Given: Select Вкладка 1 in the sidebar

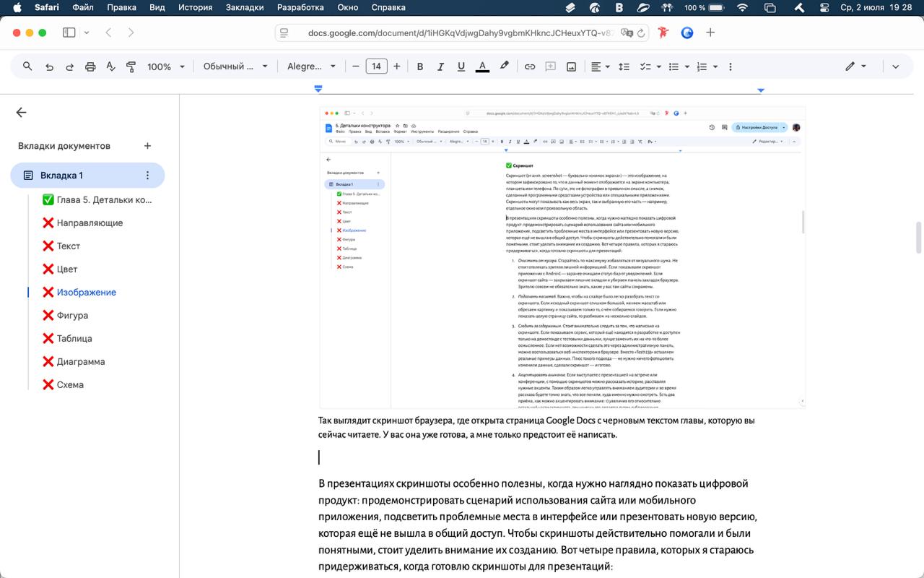Looking at the screenshot, I should click(x=87, y=176).
